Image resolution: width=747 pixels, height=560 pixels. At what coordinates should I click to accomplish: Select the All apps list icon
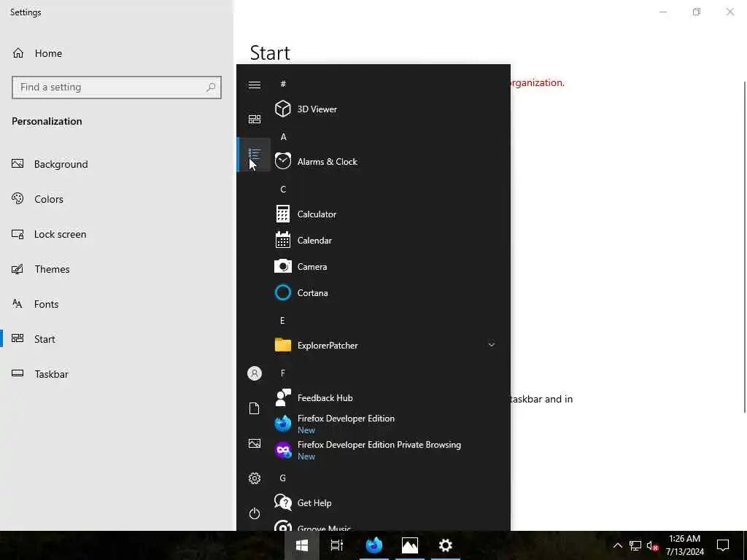coord(255,155)
